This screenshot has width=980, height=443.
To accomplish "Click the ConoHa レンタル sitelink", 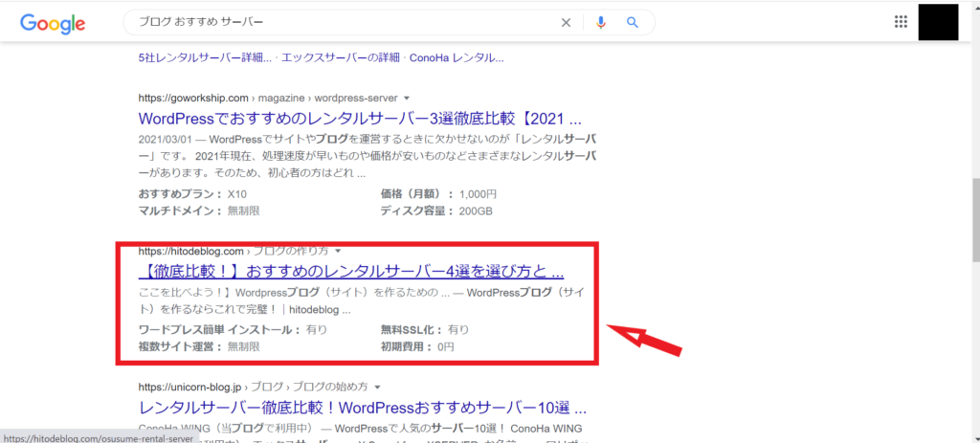I will click(457, 58).
